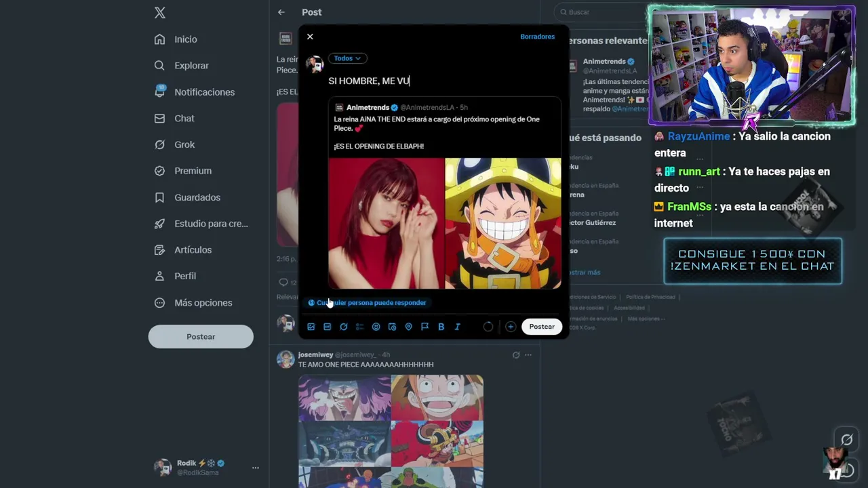The height and width of the screenshot is (488, 868).
Task: Click the grey sidebar Postear button
Action: pyautogui.click(x=201, y=337)
